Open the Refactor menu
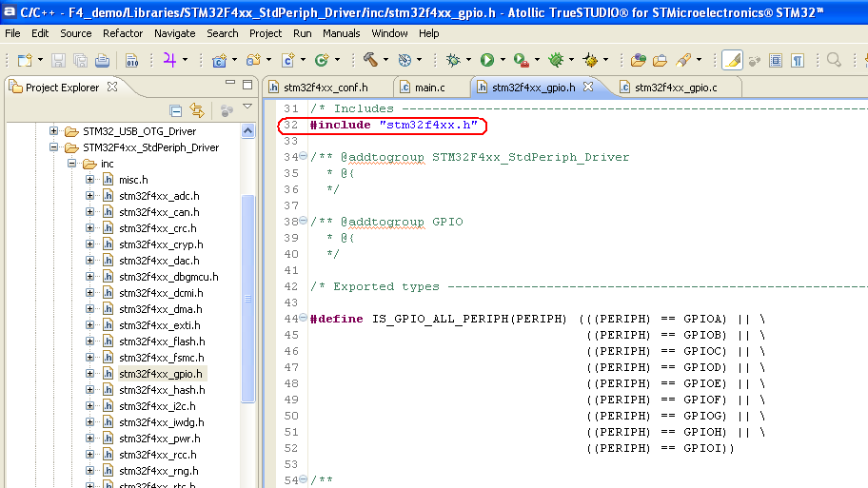The image size is (868, 488). (x=123, y=33)
